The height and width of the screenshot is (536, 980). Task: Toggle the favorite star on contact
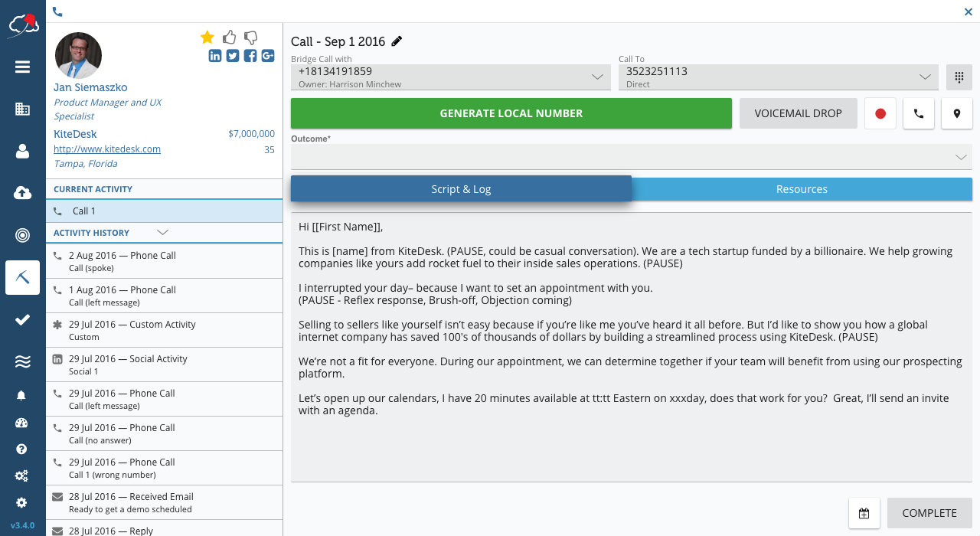tap(207, 38)
